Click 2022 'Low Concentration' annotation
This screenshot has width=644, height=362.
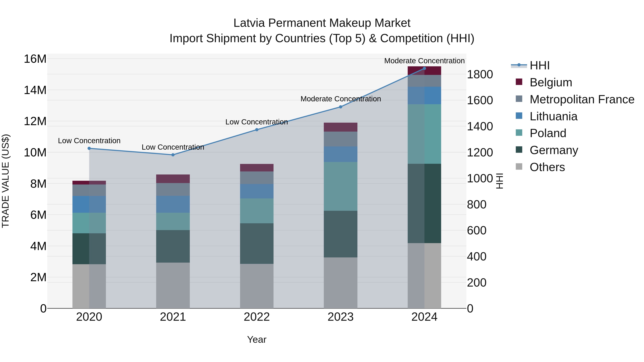point(257,122)
